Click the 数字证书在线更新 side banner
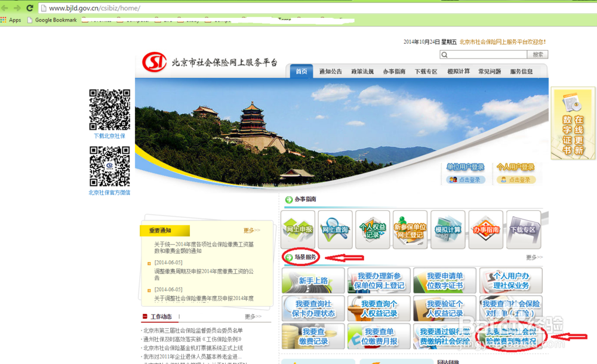 pyautogui.click(x=573, y=124)
